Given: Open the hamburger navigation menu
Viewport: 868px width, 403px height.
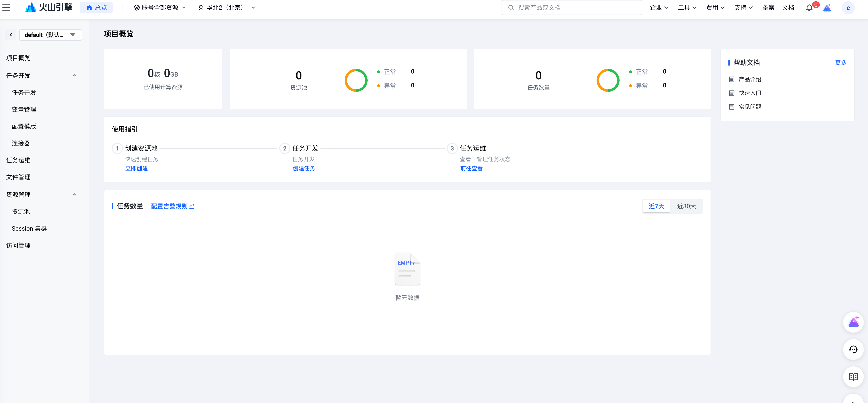Looking at the screenshot, I should click(x=6, y=8).
